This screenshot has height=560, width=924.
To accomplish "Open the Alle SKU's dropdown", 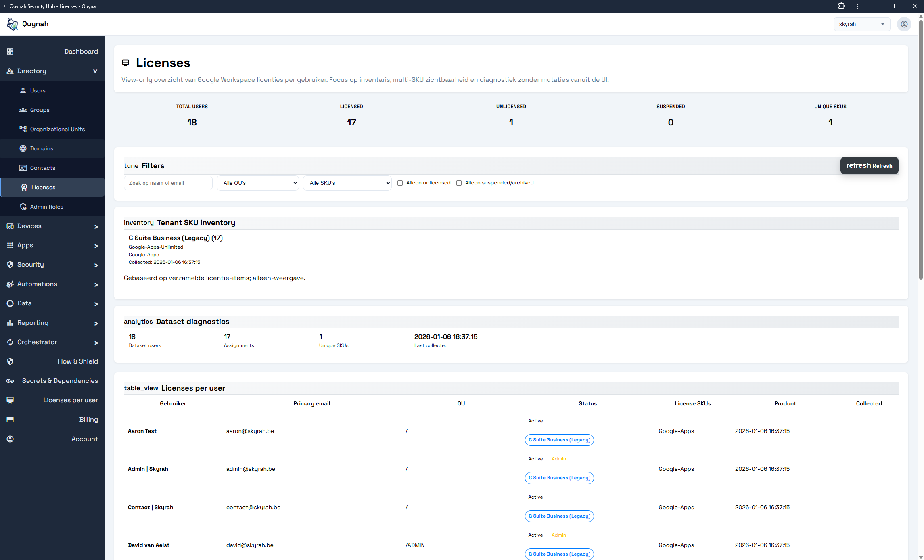I will [x=347, y=183].
